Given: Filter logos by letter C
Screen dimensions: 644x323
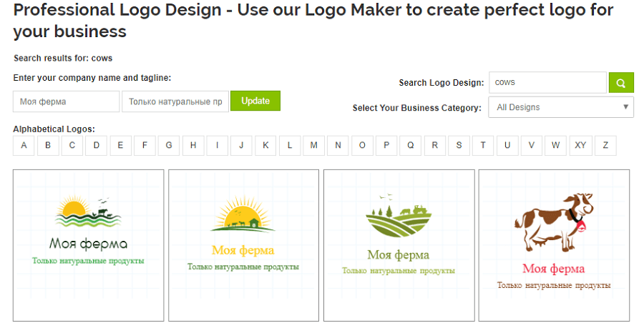Looking at the screenshot, I should tap(72, 145).
